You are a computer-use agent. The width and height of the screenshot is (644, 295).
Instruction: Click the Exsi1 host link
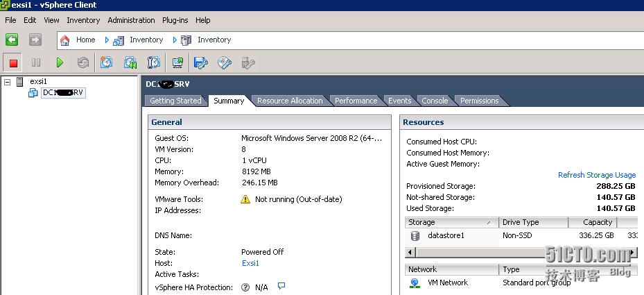250,263
